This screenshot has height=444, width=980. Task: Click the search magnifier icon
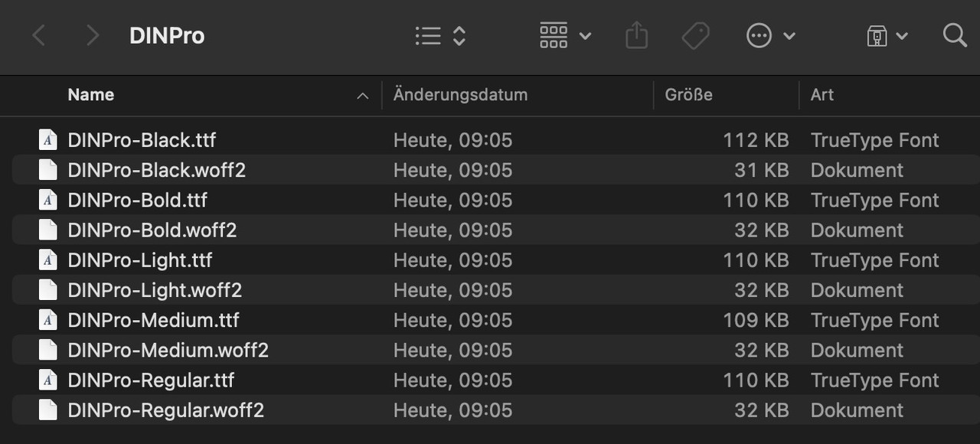[x=955, y=35]
